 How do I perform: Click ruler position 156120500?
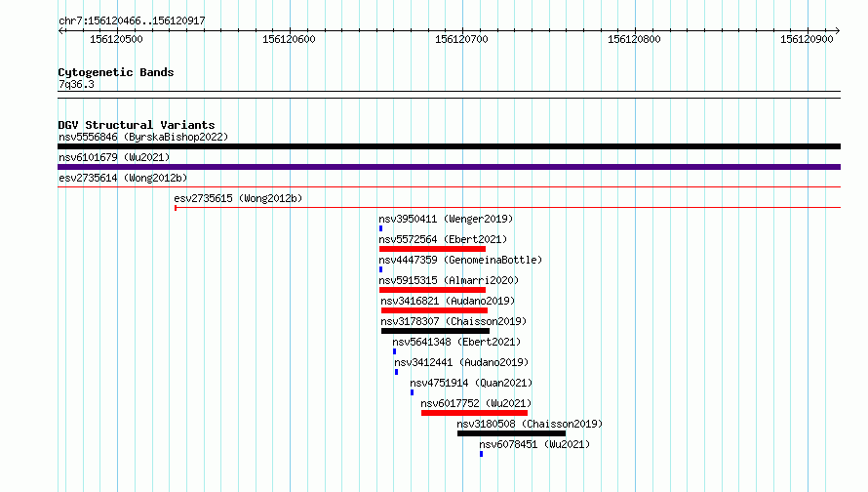pos(116,39)
